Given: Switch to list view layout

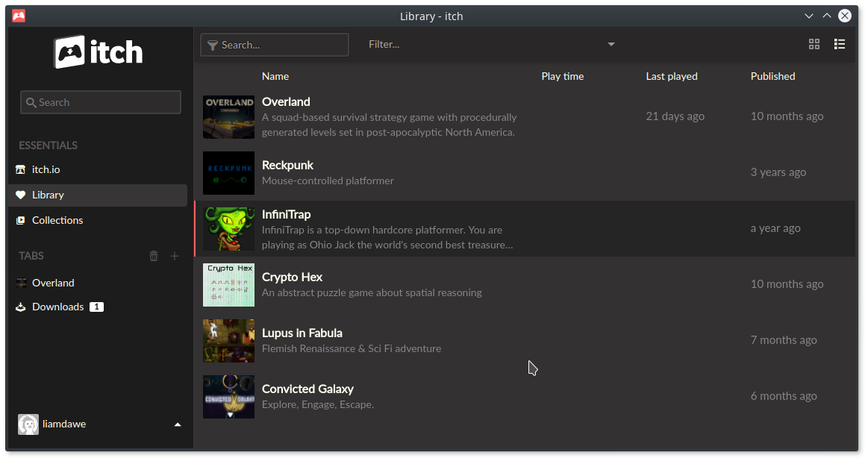Looking at the screenshot, I should [839, 44].
